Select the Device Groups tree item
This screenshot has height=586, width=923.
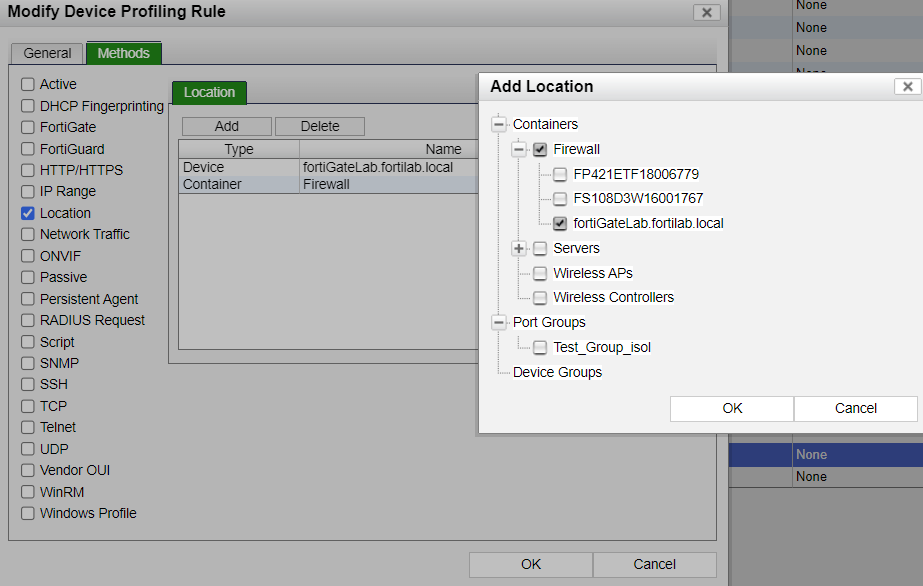(x=557, y=372)
